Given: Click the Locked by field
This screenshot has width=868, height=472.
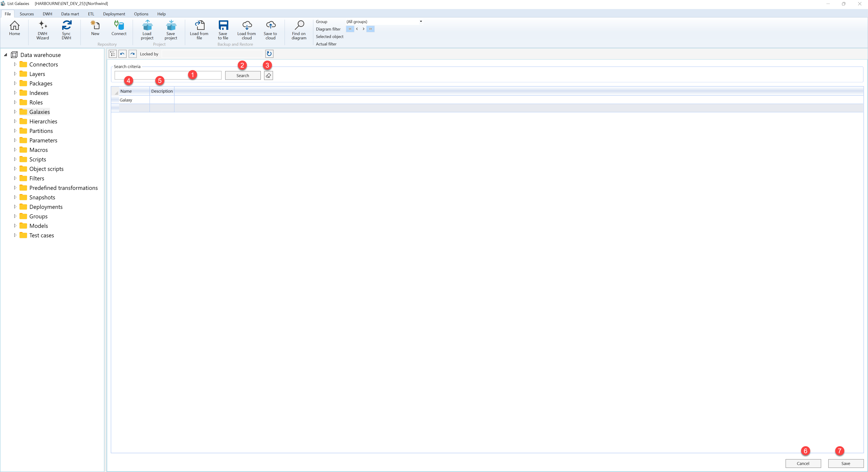Looking at the screenshot, I should click(212, 54).
